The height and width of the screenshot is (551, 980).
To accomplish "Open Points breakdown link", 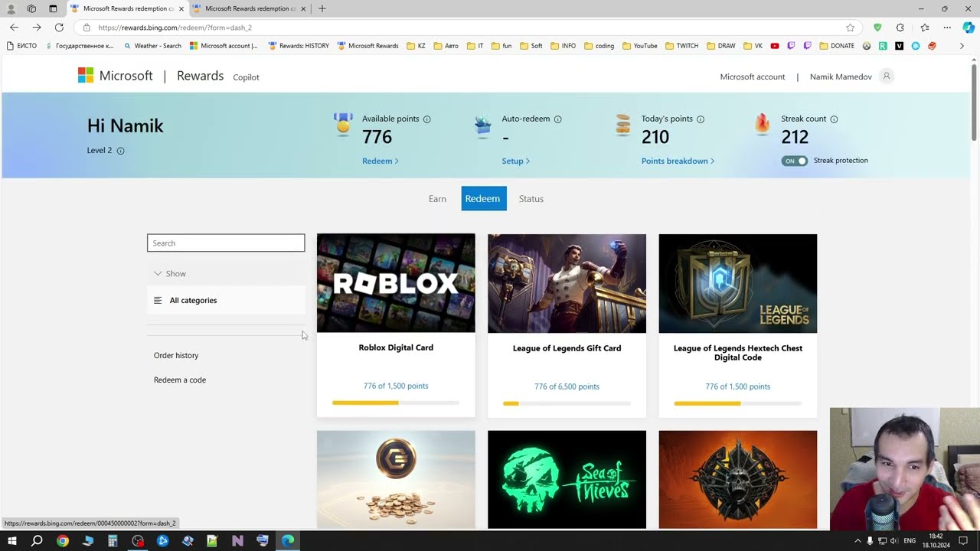I will coord(678,161).
